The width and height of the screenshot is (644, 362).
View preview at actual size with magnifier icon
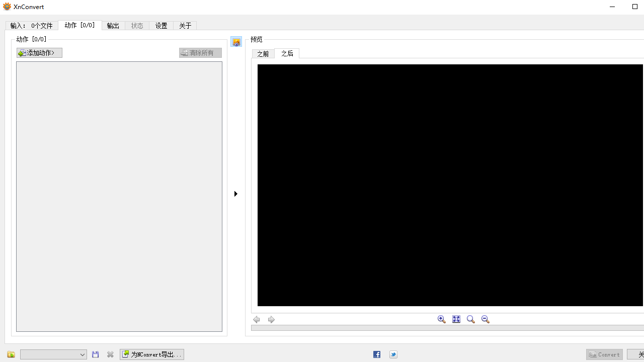[x=470, y=319]
